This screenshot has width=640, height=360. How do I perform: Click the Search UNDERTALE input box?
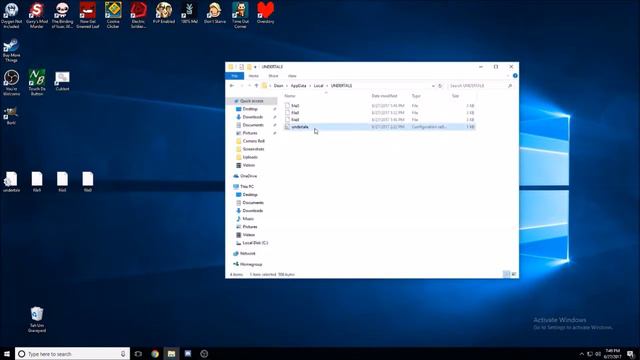tap(480, 86)
